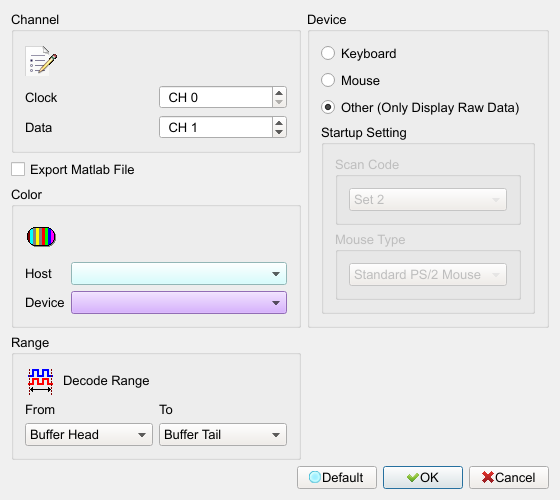Click the Mouse Type label

click(x=370, y=240)
